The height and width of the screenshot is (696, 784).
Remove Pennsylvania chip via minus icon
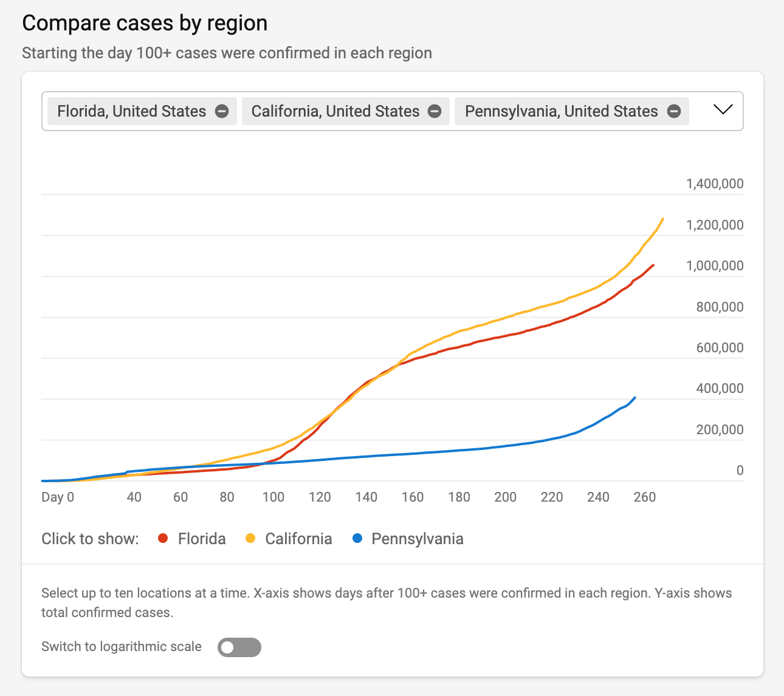pyautogui.click(x=674, y=112)
